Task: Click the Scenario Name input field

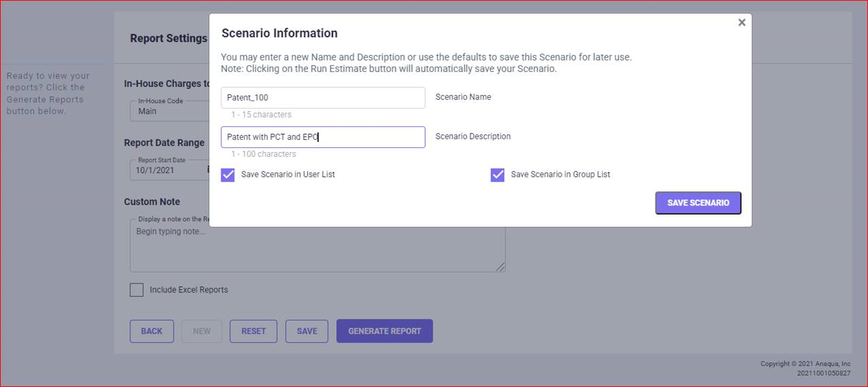Action: click(323, 98)
